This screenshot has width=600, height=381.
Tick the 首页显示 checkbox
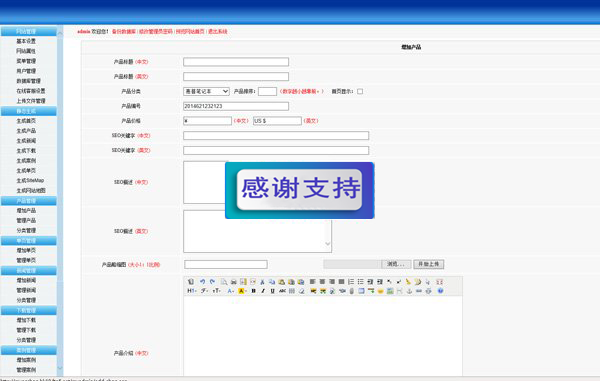tap(360, 91)
